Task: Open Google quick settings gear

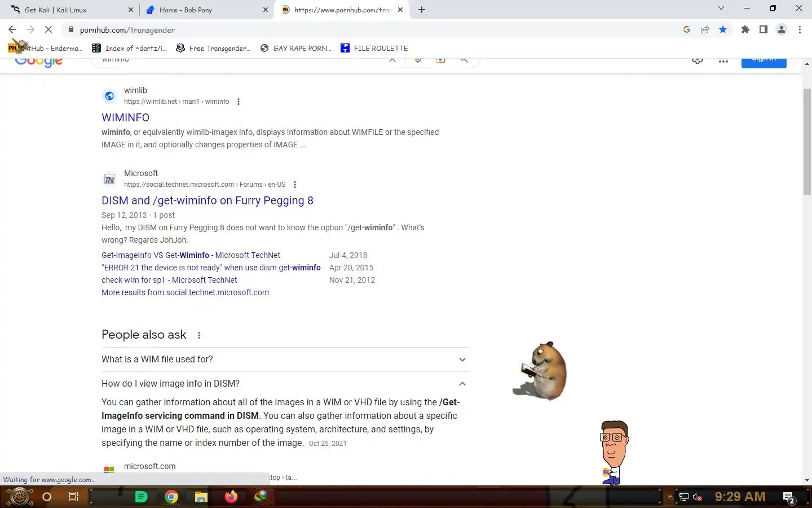Action: coord(698,60)
